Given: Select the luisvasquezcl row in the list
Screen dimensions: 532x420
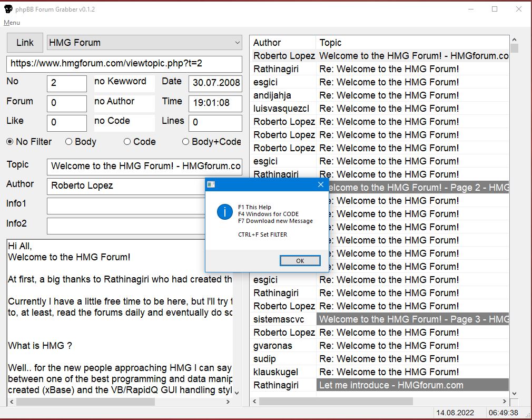Looking at the screenshot, I should point(380,109).
